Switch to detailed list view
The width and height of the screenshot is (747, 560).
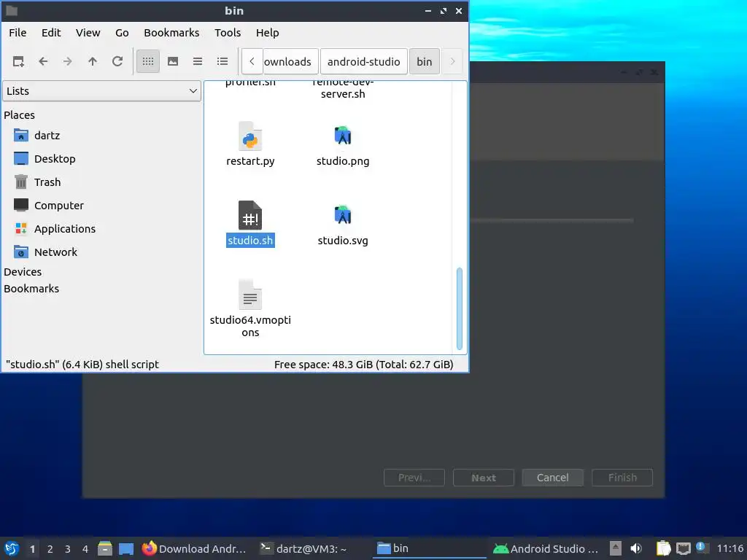coord(222,61)
